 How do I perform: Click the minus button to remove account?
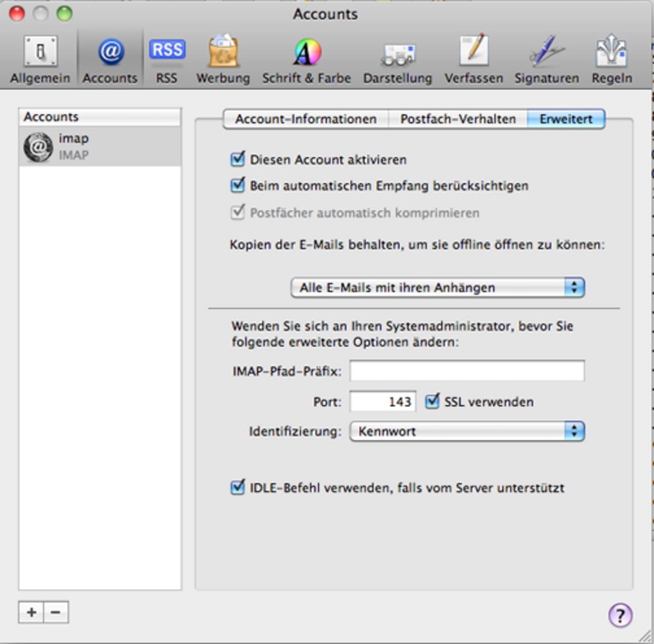[56, 612]
